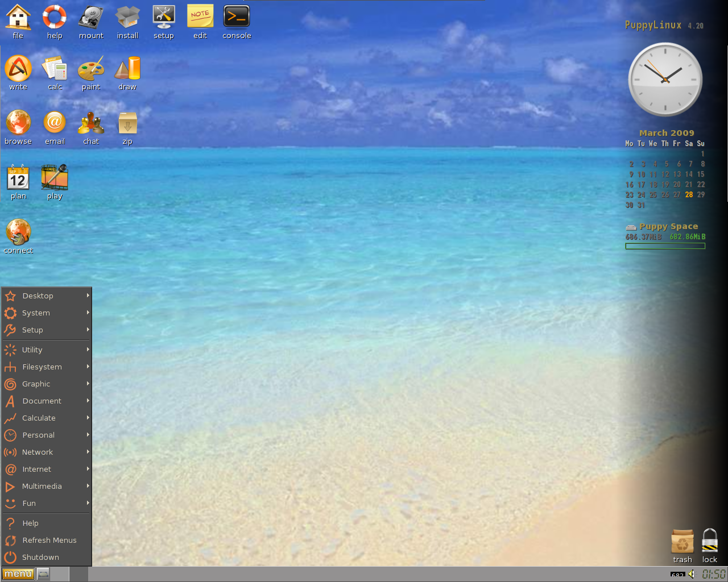Select Document in the start menu
Image resolution: width=728 pixels, height=582 pixels.
pyautogui.click(x=47, y=401)
